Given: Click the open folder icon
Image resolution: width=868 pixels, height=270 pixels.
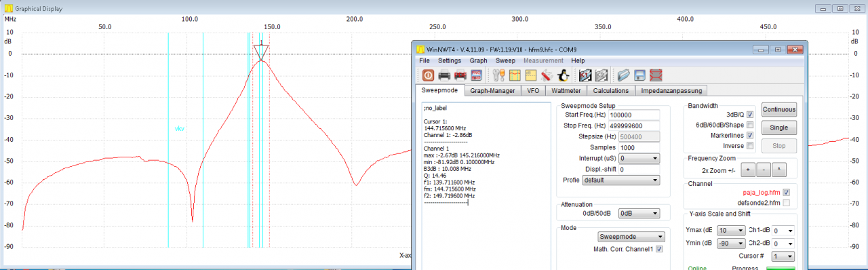Looking at the screenshot, I should (624, 75).
